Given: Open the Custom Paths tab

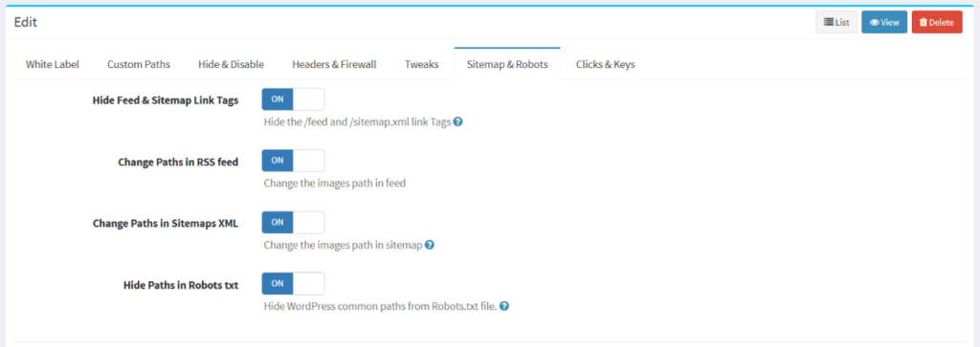Looking at the screenshot, I should point(139,64).
